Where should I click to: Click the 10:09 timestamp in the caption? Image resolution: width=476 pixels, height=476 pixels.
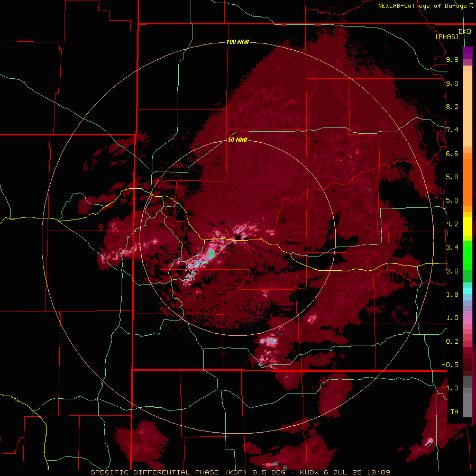379,472
